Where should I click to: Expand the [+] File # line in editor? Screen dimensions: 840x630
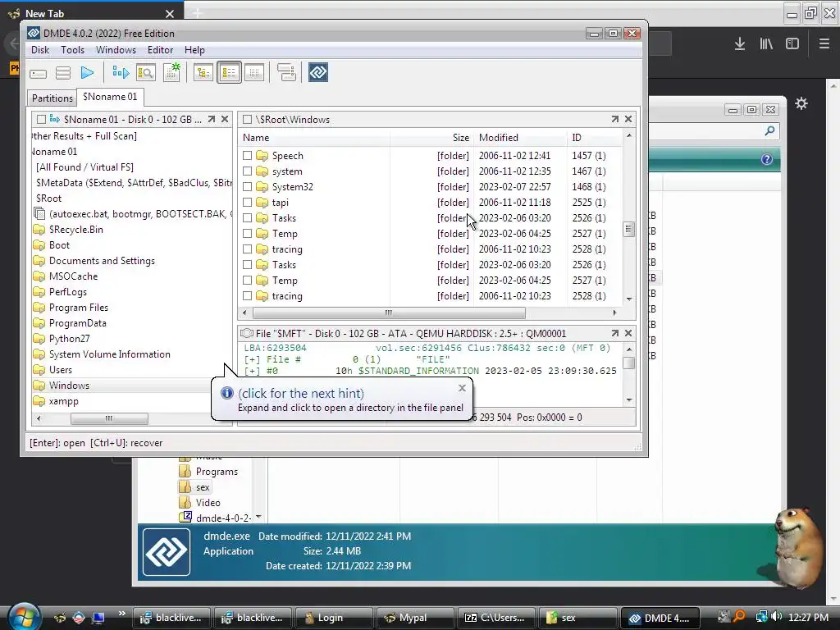click(251, 359)
